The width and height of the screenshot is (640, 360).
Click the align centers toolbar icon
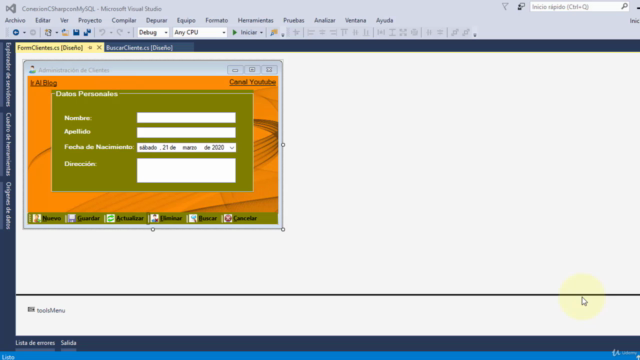click(x=322, y=32)
